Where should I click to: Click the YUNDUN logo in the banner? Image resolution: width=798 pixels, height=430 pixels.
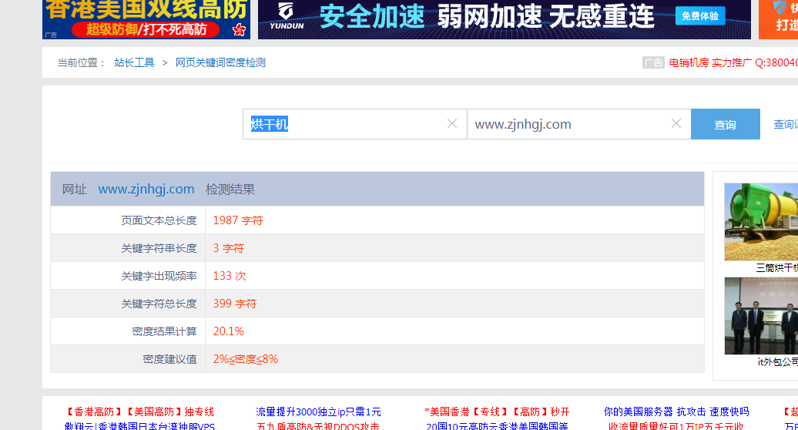[287, 16]
